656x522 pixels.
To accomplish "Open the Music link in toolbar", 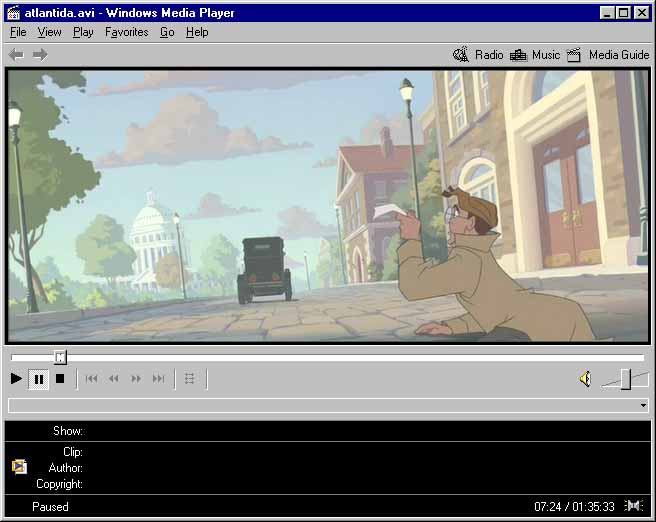I will coord(535,55).
